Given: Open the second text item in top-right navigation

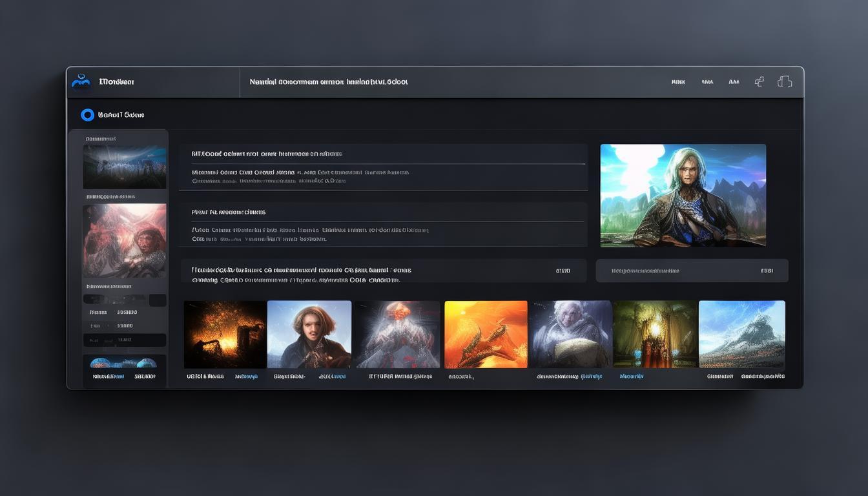Looking at the screenshot, I should tap(707, 82).
